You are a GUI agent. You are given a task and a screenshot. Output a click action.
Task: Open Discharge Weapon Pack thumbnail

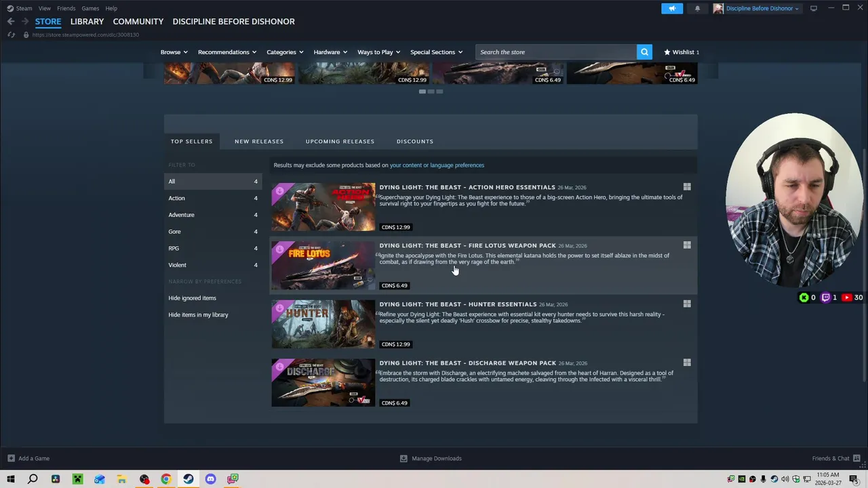[x=323, y=383]
